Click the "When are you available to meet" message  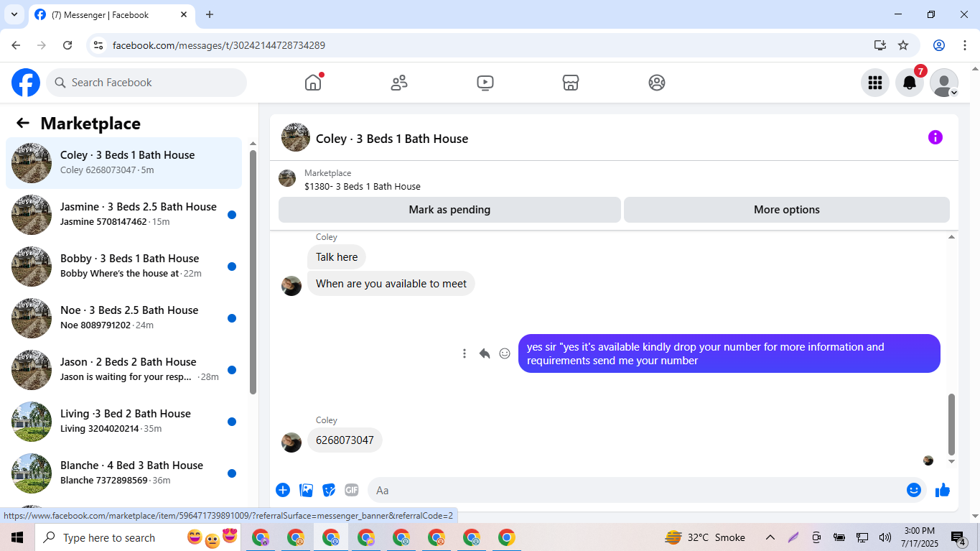(391, 284)
